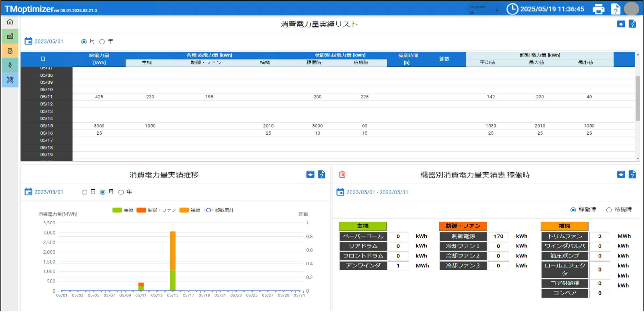Expand options for 消費電力量実績推移 panel
Image resolution: width=644 pixels, height=312 pixels.
(x=310, y=174)
